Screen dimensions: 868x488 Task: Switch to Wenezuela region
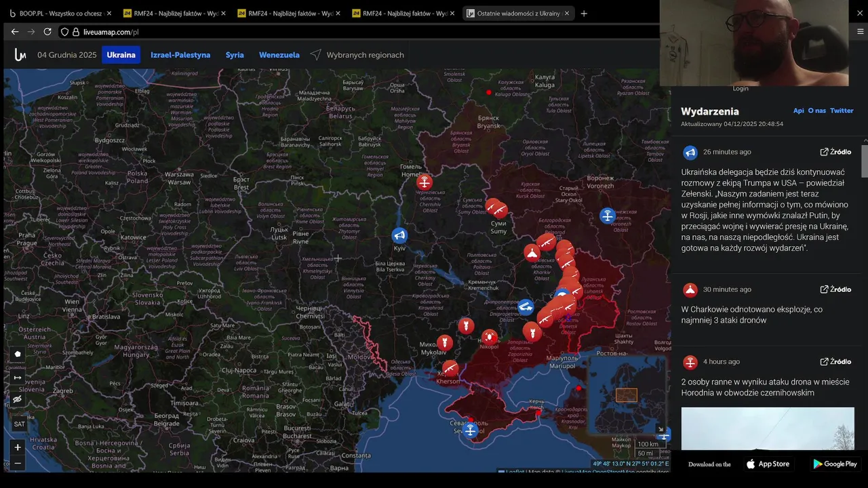[279, 55]
